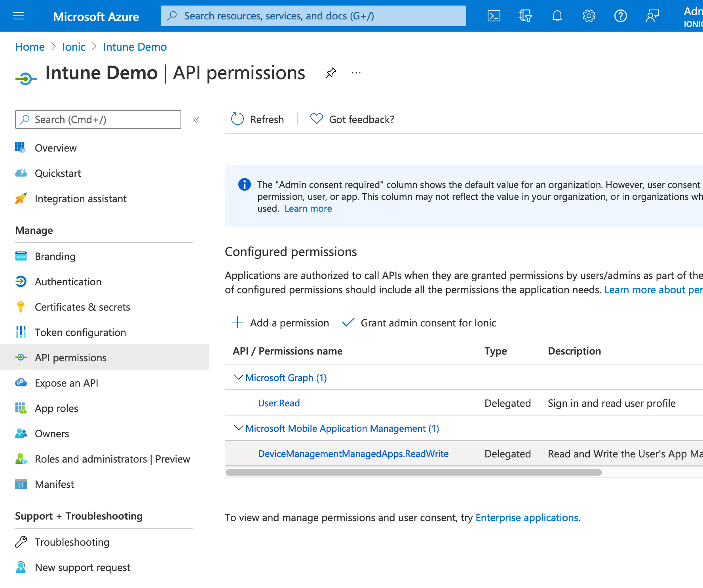Open Enterprise applications link
The width and height of the screenshot is (703, 588).
click(x=527, y=518)
